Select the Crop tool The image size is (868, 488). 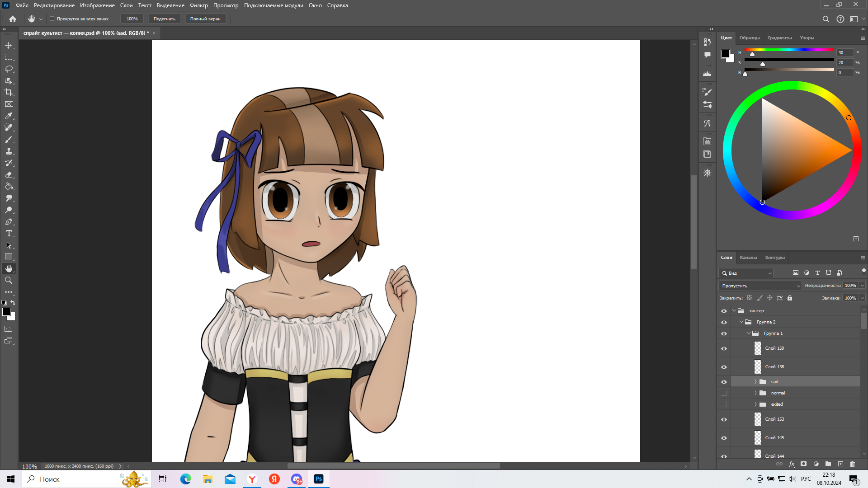[9, 92]
